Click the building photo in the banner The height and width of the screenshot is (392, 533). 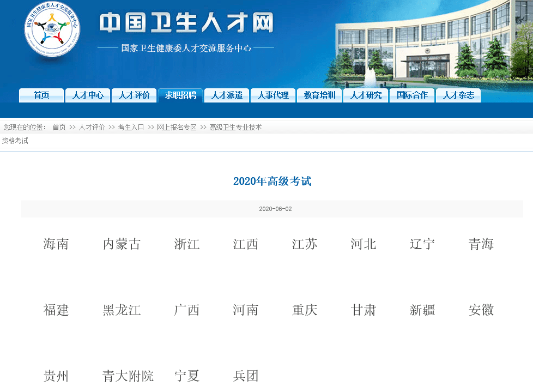(x=429, y=46)
